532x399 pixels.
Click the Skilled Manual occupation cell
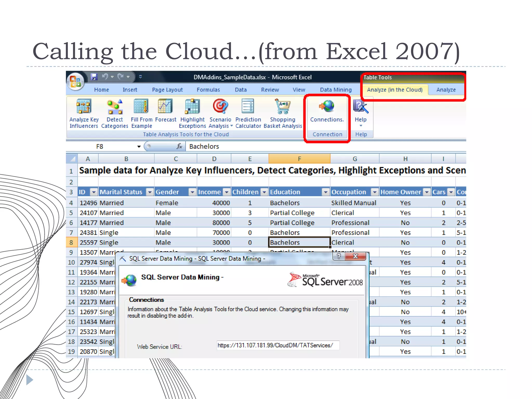(354, 203)
